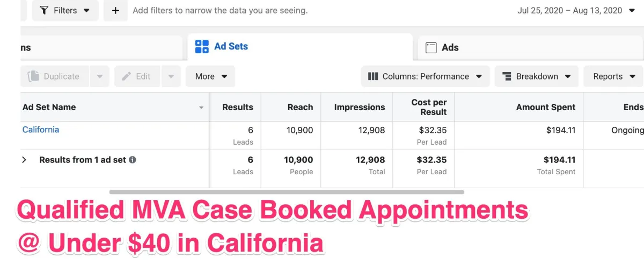Click the Add filters search field
Screen dimensions: 644x265
[220, 11]
